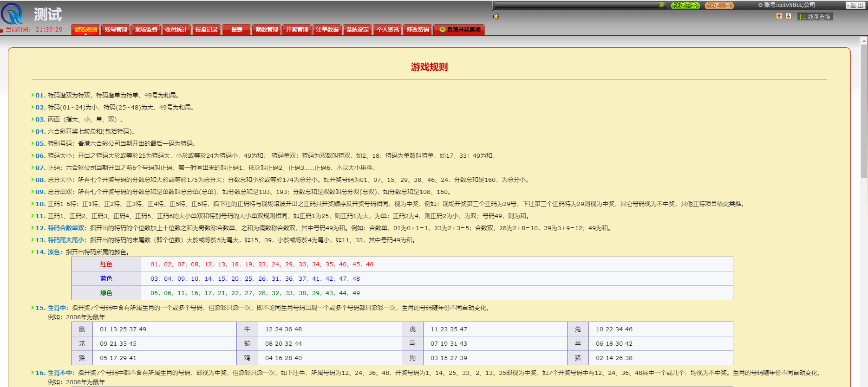The image size is (868, 387).
Task: Click numbers 01 13 25 37 49
Action: tap(123, 329)
